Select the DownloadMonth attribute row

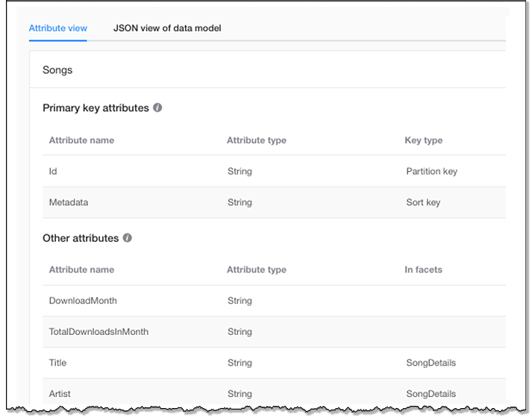click(83, 301)
